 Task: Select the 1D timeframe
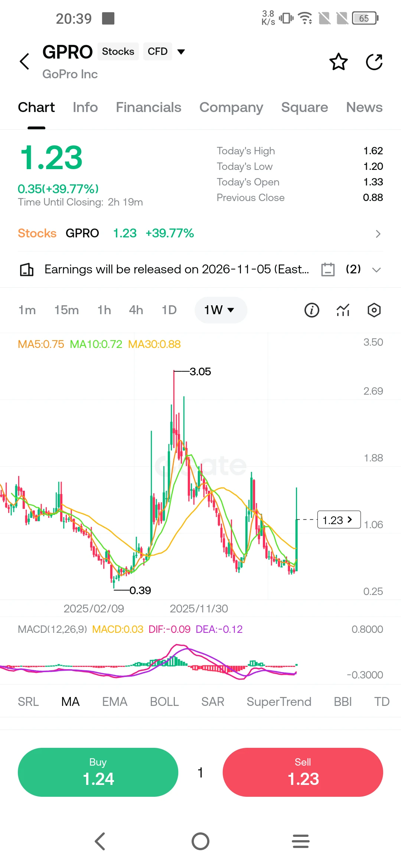pos(169,310)
